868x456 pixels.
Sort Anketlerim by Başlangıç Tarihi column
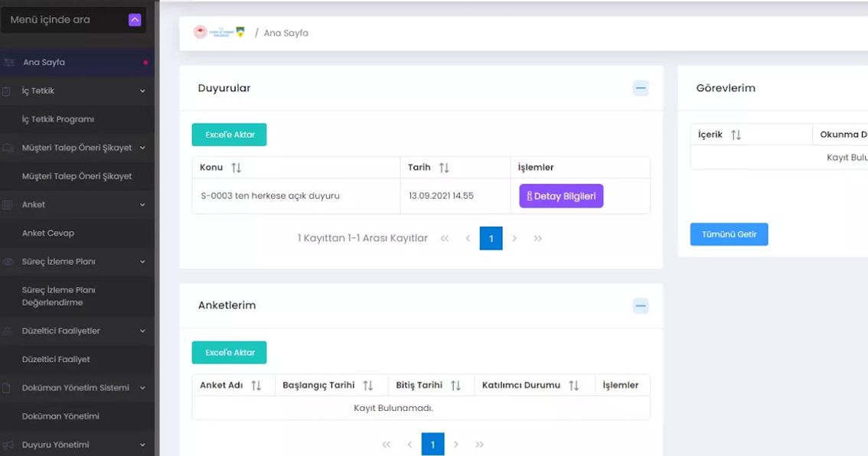(x=367, y=385)
